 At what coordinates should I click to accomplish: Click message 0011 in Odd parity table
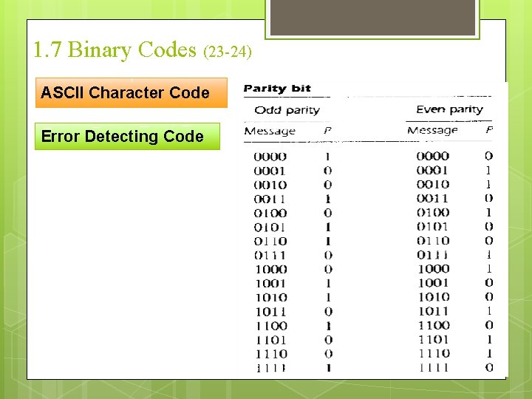click(270, 199)
